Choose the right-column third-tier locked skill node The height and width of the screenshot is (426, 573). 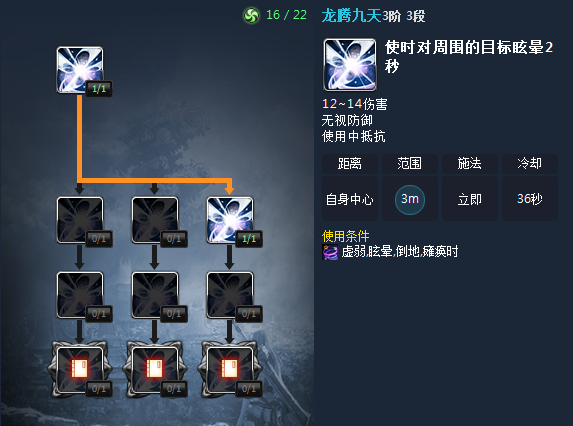229,295
